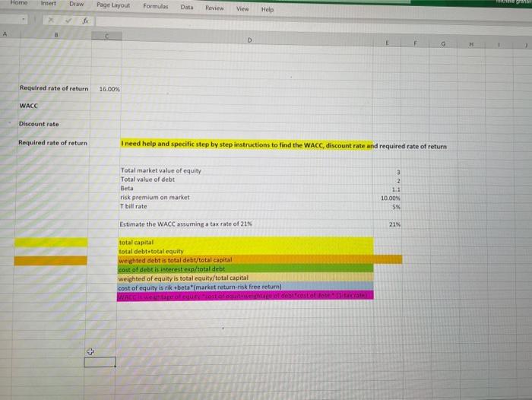Select the 5% T bill rate cell
The image size is (532, 400).
(387, 207)
